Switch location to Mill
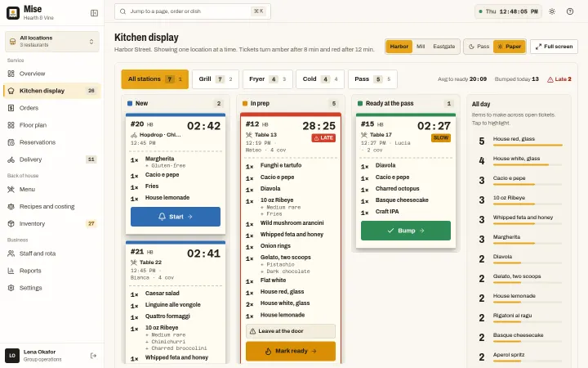Viewport: 588px width, 368px height. [x=421, y=47]
